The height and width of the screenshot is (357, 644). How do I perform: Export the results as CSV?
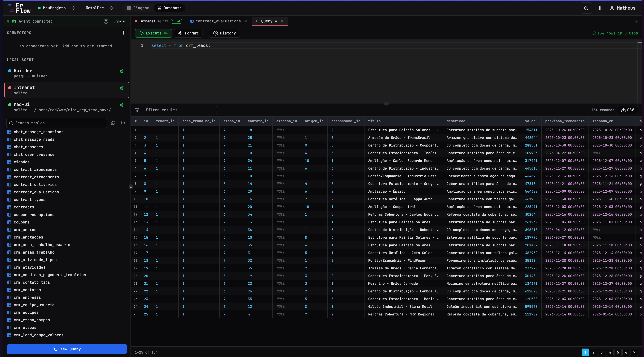627,110
